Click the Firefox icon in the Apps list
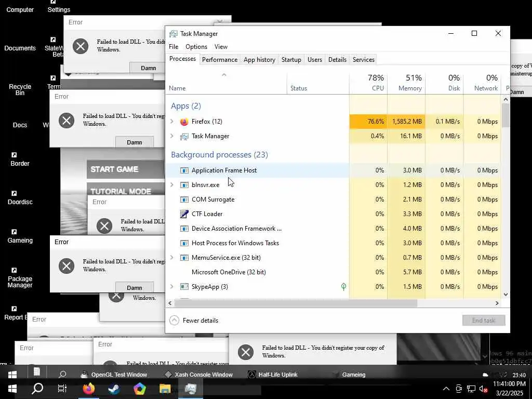Image resolution: width=532 pixels, height=399 pixels. click(x=184, y=122)
